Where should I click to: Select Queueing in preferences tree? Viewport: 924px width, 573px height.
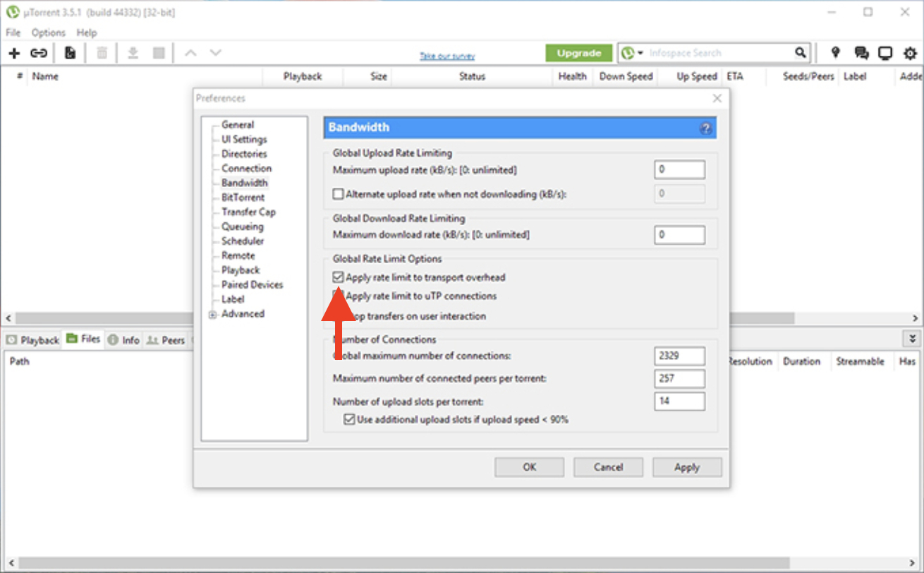[243, 227]
